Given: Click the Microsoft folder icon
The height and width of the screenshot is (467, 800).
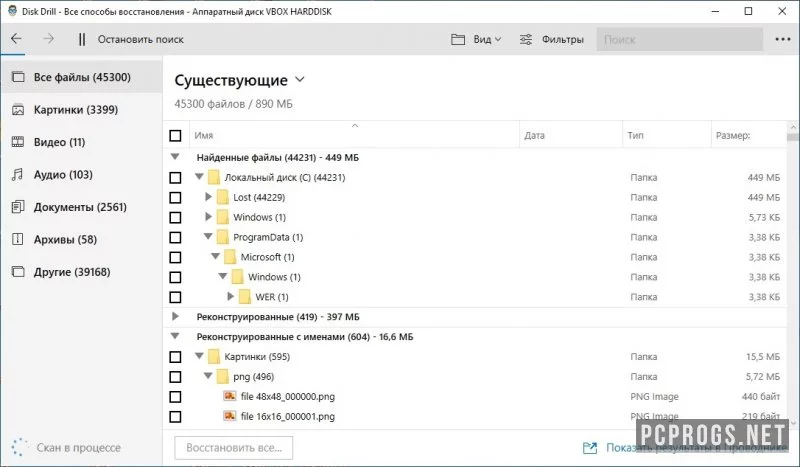Looking at the screenshot, I should click(230, 257).
